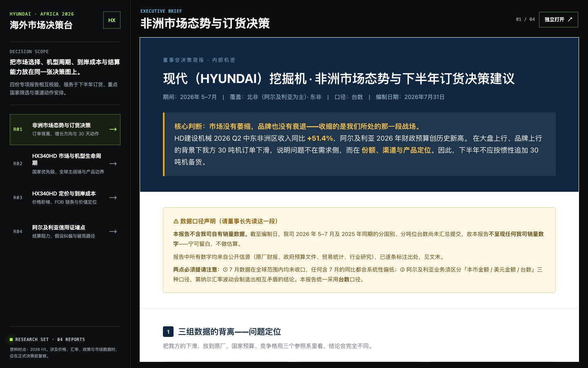Click DECISION SCOPE label

(29, 52)
